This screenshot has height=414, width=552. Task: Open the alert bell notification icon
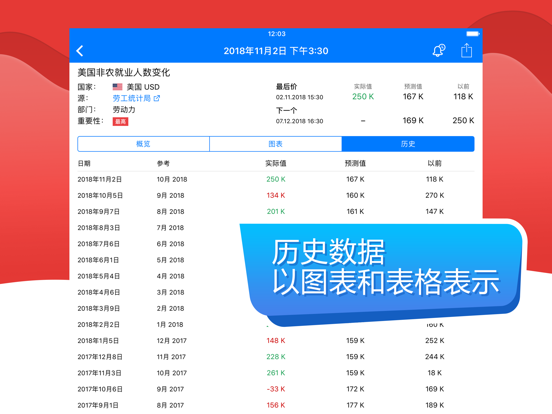point(439,50)
